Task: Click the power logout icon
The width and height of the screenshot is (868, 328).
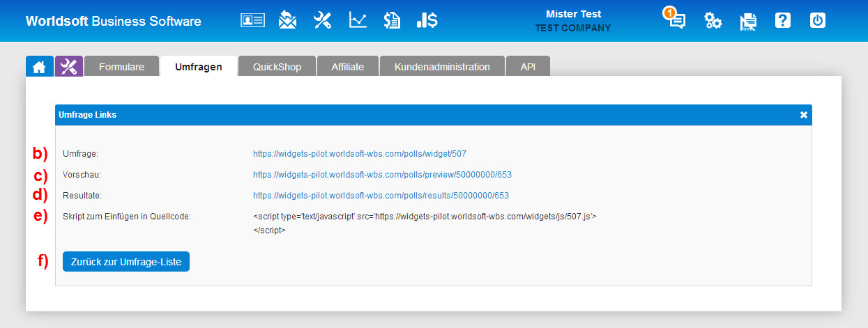Action: coord(818,20)
